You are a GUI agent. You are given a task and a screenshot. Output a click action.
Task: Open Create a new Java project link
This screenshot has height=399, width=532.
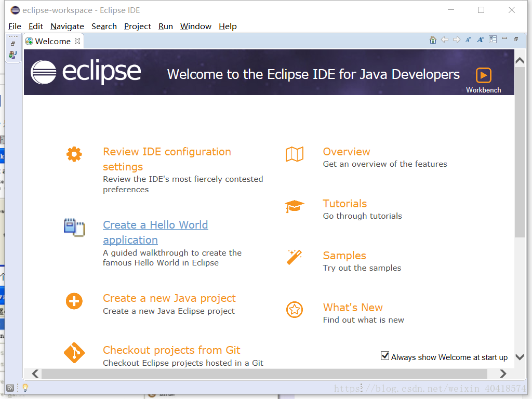pos(169,298)
